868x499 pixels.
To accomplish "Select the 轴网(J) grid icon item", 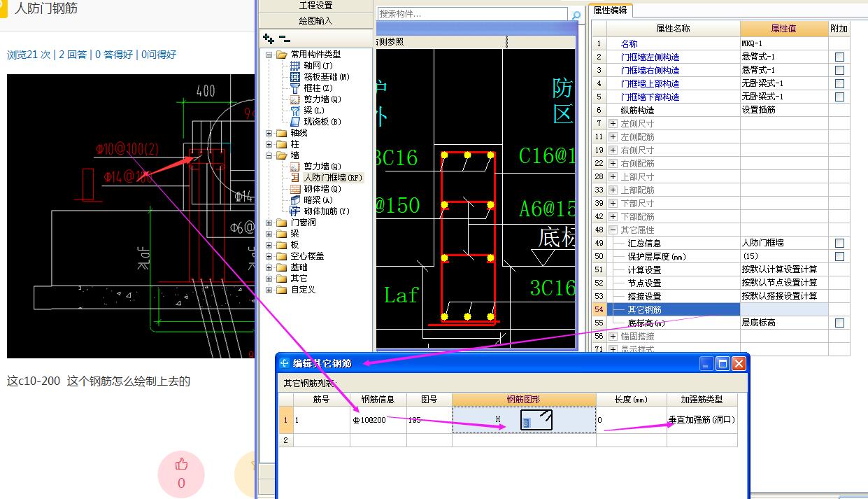I will point(312,66).
